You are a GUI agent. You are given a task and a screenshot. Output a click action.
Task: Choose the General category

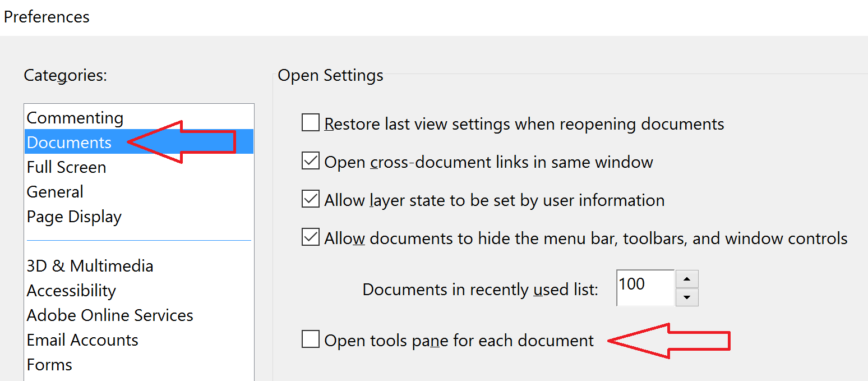[x=55, y=192]
